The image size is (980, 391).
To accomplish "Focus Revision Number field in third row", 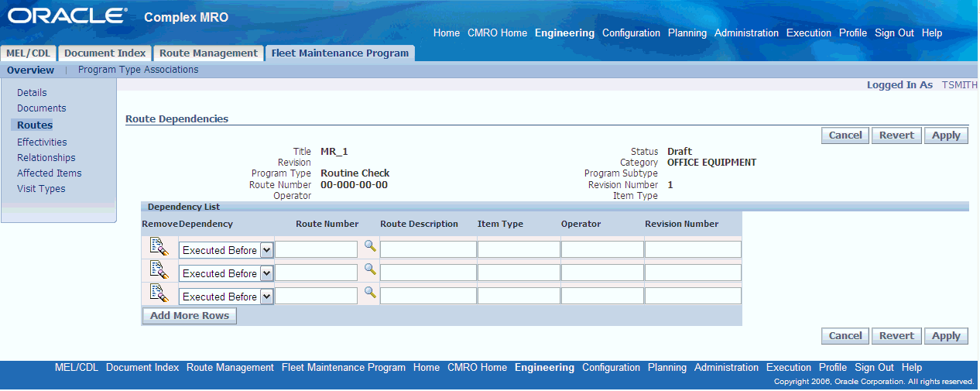I will point(693,296).
